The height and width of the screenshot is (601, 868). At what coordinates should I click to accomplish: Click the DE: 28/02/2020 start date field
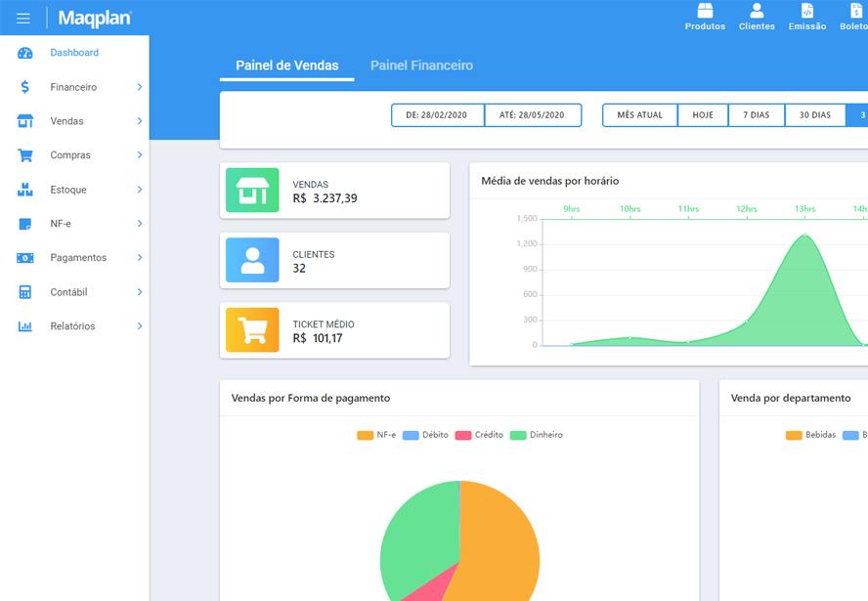(437, 115)
